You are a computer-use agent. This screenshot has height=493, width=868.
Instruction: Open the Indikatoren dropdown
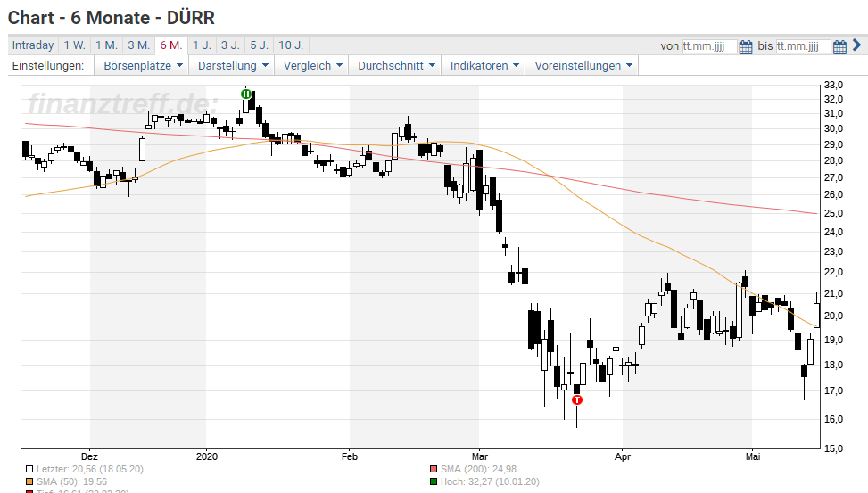(484, 65)
